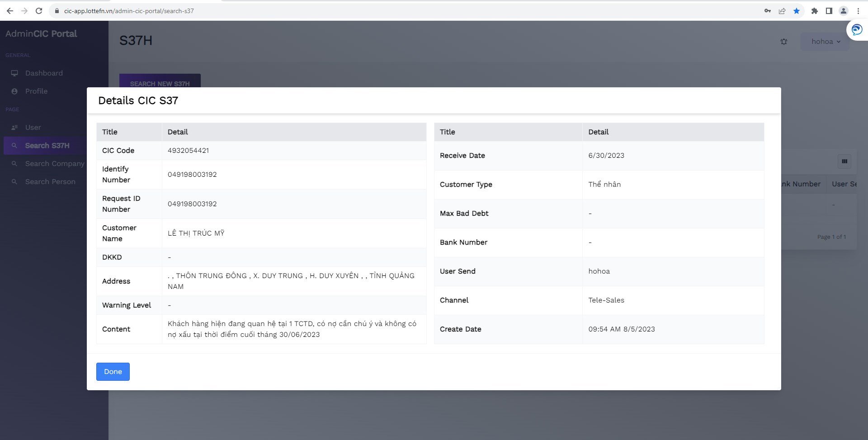This screenshot has width=868, height=440.
Task: Open Chrome three-dot menu
Action: [858, 11]
